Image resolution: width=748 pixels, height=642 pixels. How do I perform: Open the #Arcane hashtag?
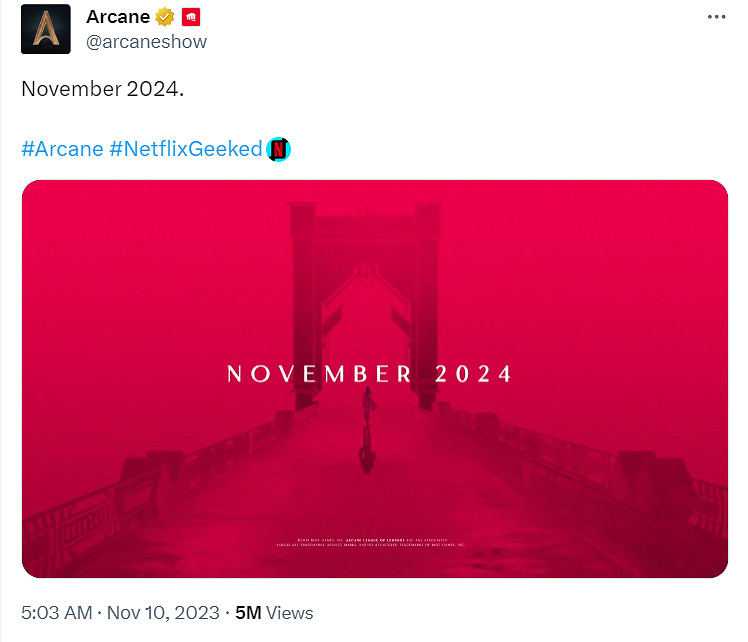tap(62, 149)
